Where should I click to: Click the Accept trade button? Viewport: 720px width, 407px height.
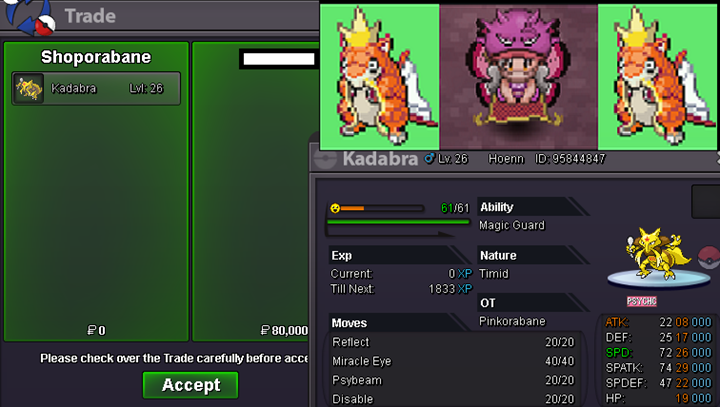pos(191,385)
